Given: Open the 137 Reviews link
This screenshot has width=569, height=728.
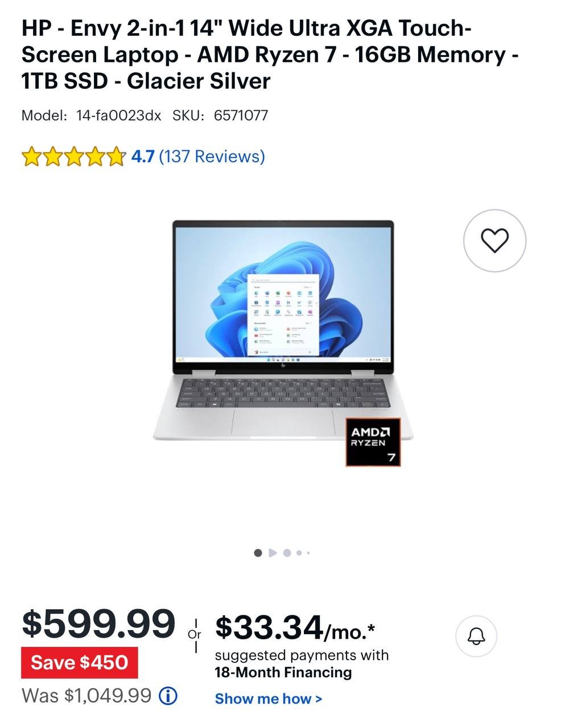Looking at the screenshot, I should pos(212,156).
